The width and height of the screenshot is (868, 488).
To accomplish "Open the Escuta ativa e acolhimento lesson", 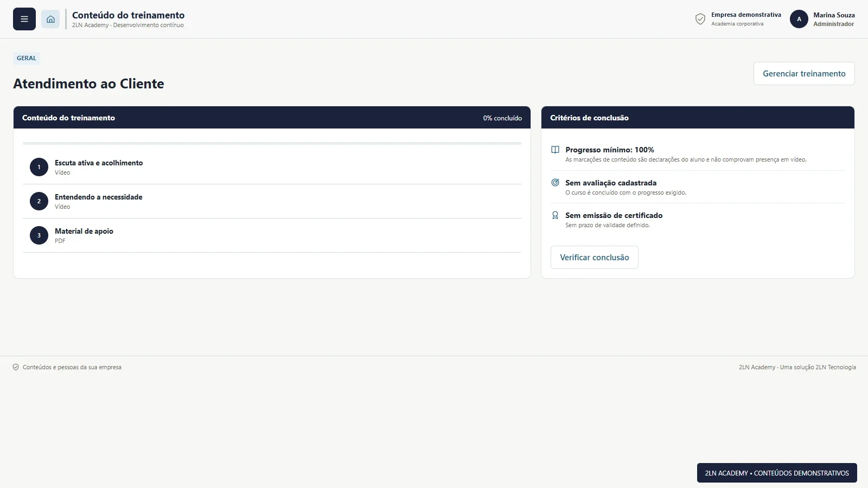I will click(272, 167).
